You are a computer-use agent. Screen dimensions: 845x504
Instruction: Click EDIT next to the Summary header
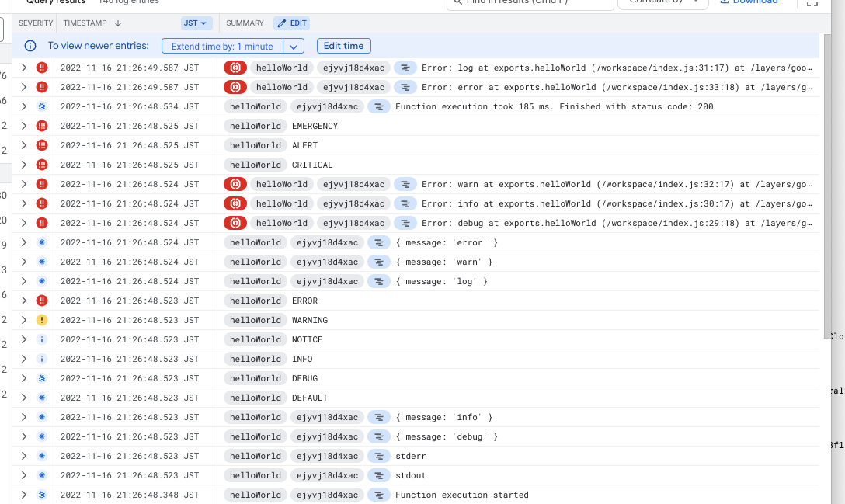pyautogui.click(x=292, y=23)
